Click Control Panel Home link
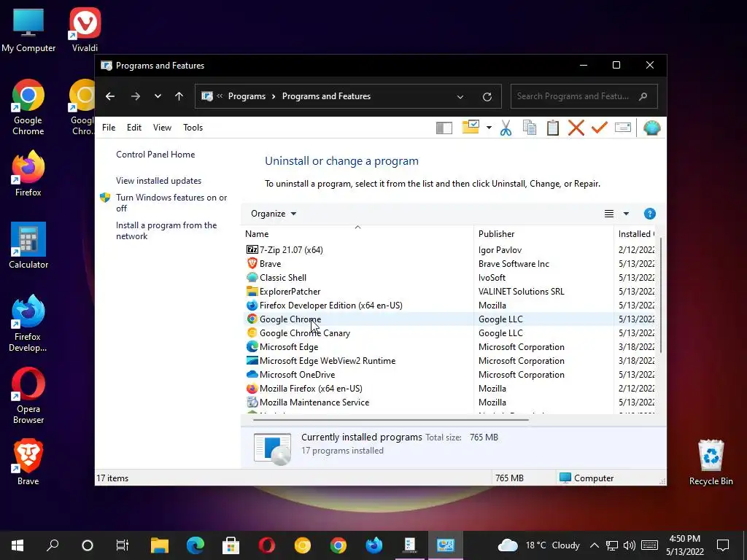The width and height of the screenshot is (747, 560). pyautogui.click(x=155, y=155)
